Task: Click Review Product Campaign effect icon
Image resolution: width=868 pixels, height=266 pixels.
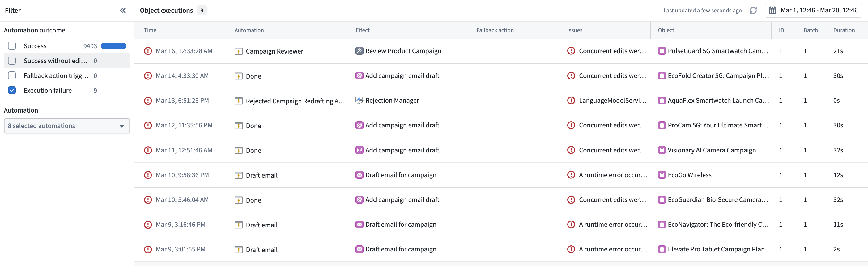Action: (359, 51)
